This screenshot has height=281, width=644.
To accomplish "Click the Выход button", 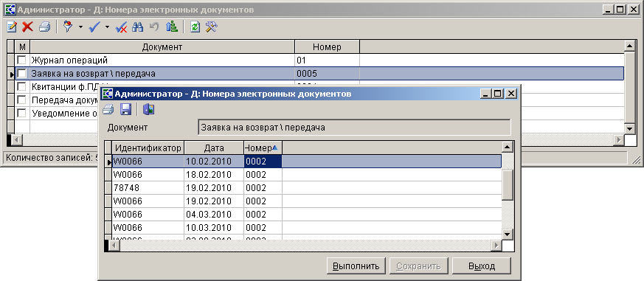I will pyautogui.click(x=482, y=266).
